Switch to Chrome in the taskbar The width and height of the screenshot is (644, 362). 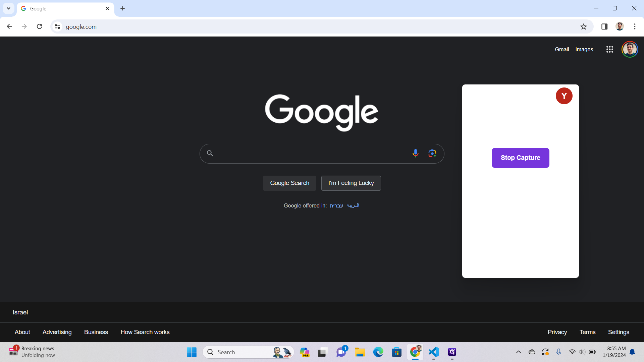tap(415, 352)
